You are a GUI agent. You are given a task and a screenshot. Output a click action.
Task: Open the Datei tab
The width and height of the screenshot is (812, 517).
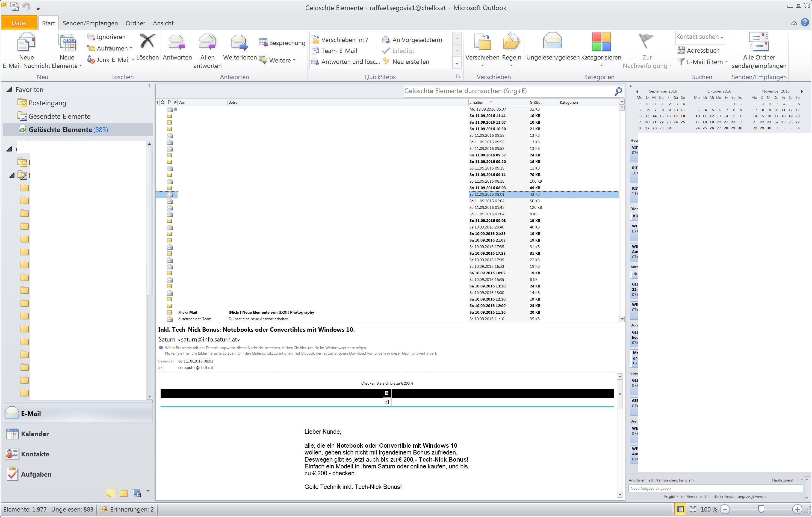(19, 23)
